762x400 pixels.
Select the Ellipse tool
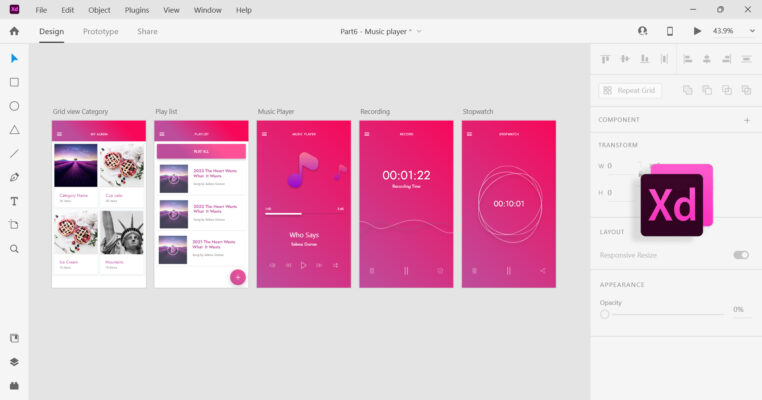click(14, 106)
